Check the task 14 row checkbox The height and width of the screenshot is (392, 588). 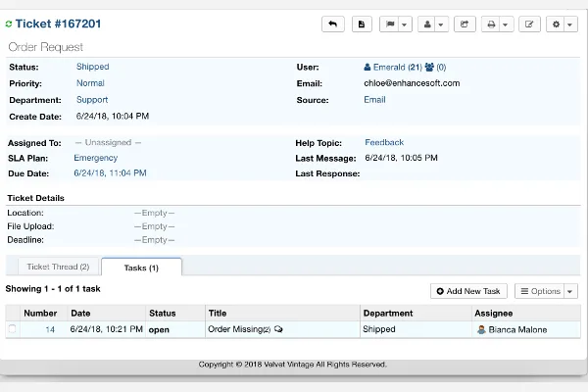12,329
